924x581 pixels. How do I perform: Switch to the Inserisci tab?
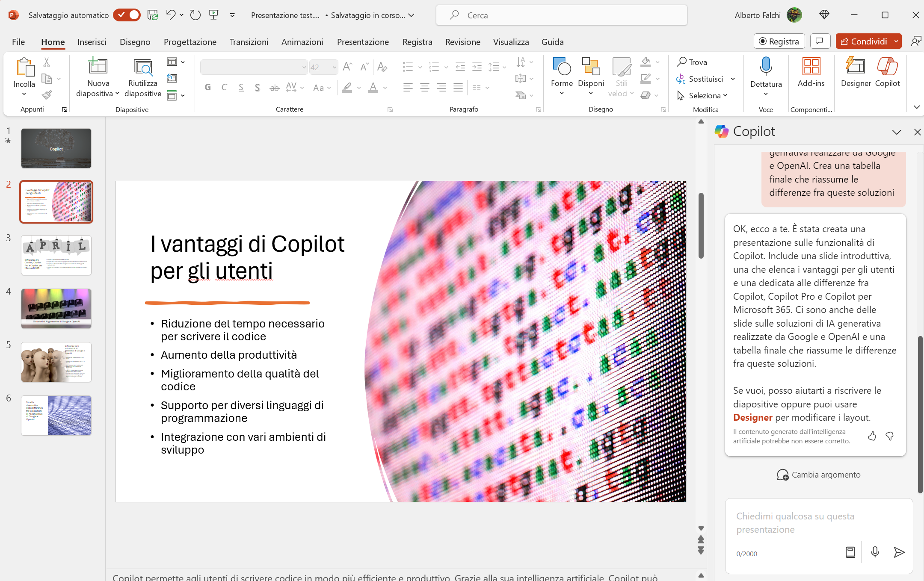92,42
